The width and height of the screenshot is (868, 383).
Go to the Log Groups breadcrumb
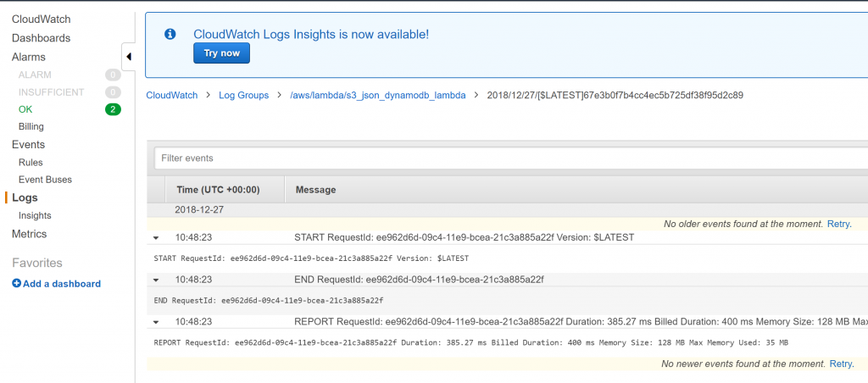(x=243, y=95)
